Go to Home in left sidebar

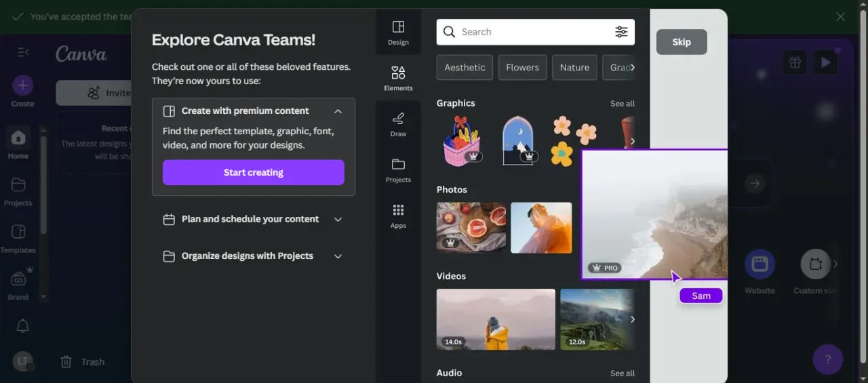pyautogui.click(x=18, y=144)
